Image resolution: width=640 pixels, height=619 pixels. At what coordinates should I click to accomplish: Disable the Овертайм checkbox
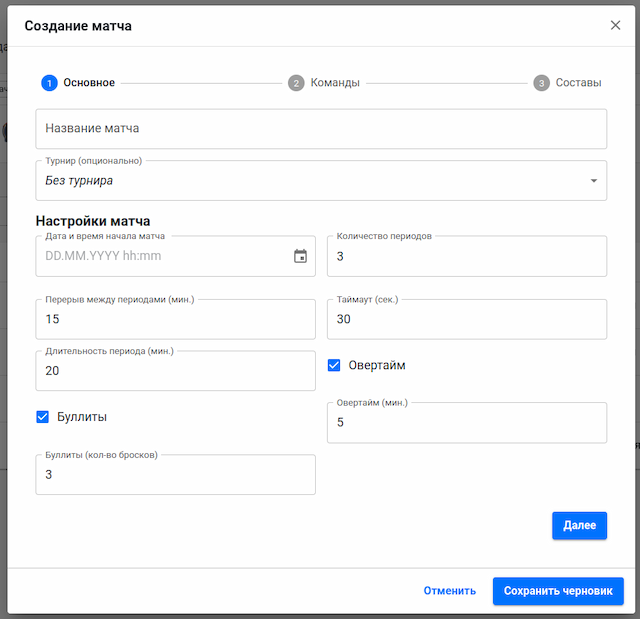[x=335, y=366]
